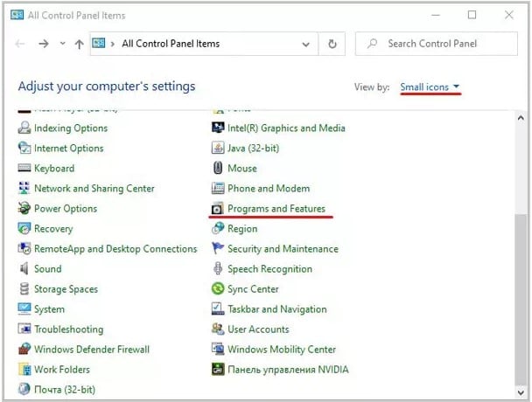532x402 pixels.
Task: Click the Windows Defender Firewall icon
Action: tap(24, 349)
